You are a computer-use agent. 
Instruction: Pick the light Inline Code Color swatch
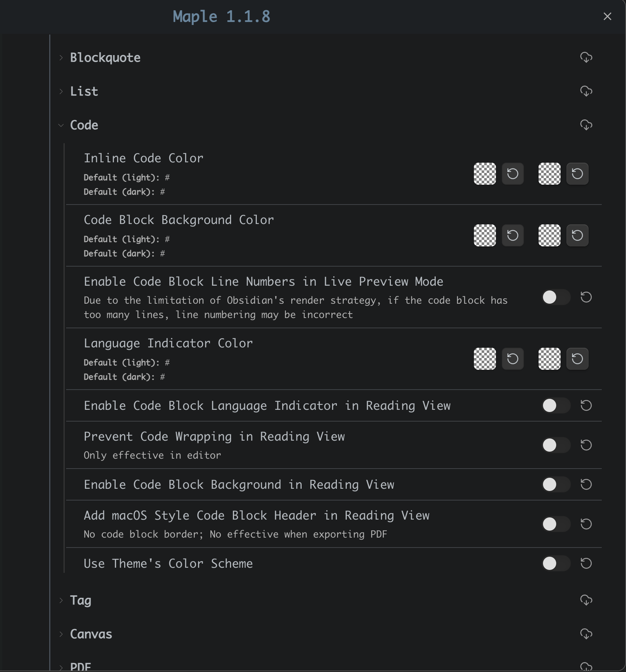(485, 174)
